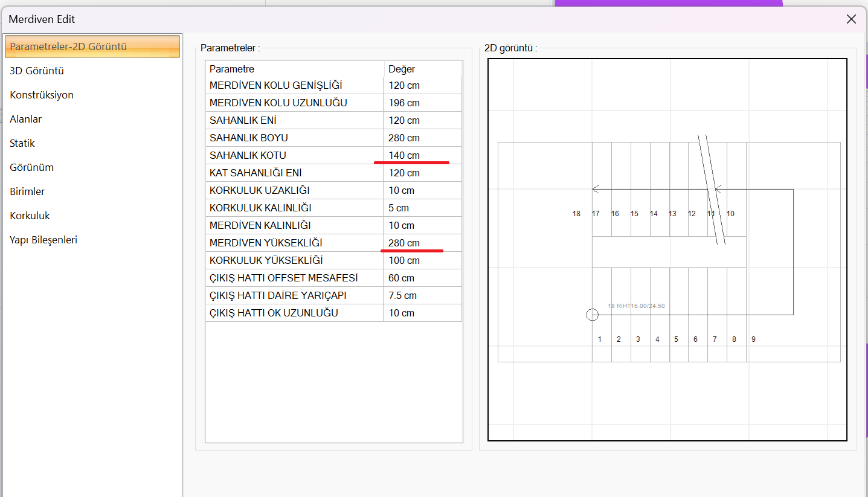The width and height of the screenshot is (868, 497).
Task: Open the Alanlar section
Action: pos(26,119)
